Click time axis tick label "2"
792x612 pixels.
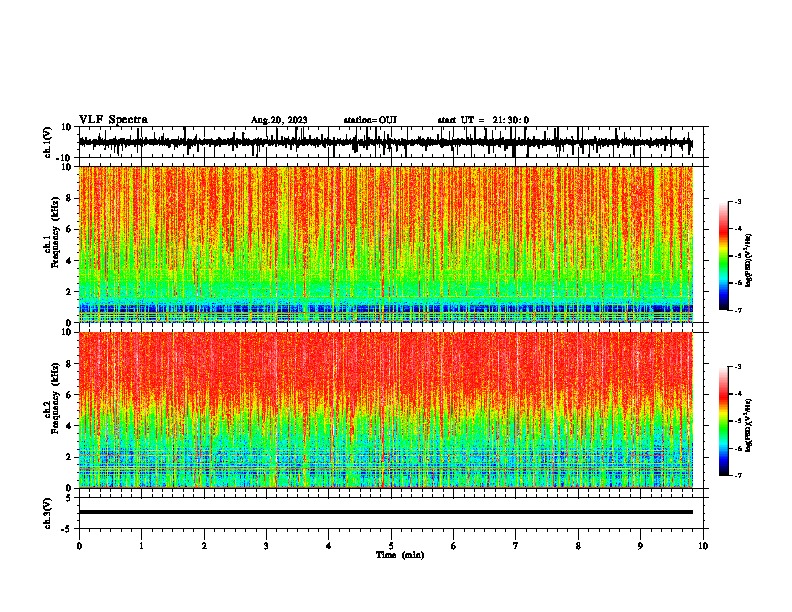(x=204, y=546)
